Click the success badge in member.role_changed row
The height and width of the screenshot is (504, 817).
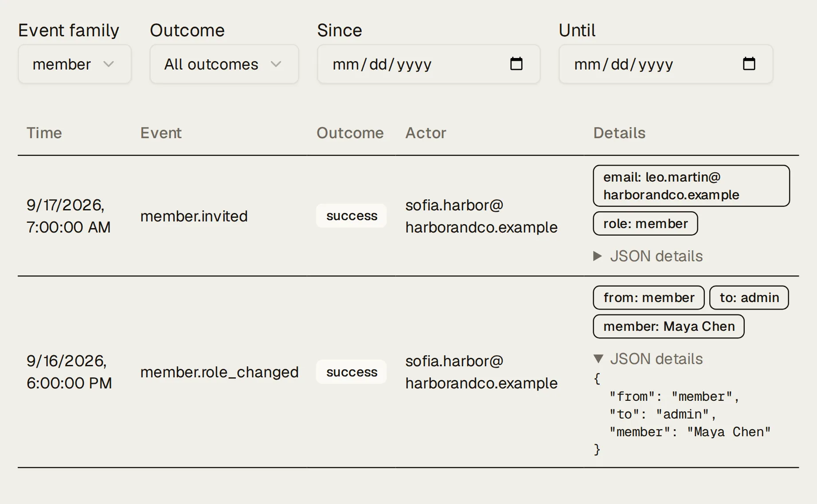pyautogui.click(x=352, y=372)
